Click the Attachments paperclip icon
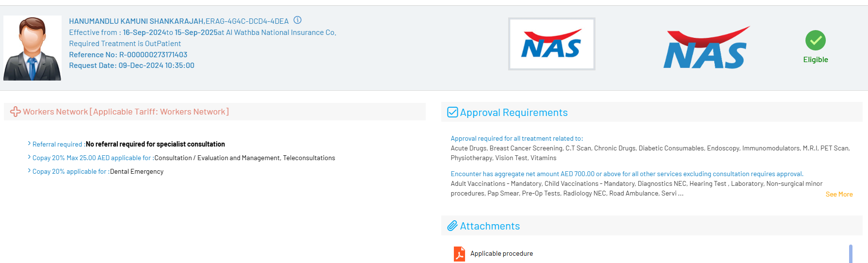 [452, 226]
